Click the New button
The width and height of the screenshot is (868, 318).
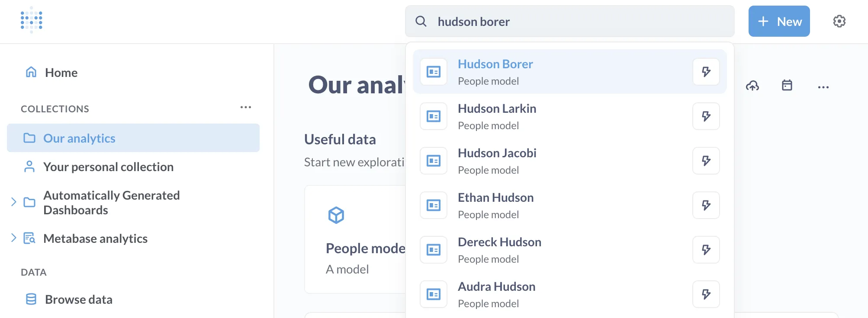[x=779, y=21]
